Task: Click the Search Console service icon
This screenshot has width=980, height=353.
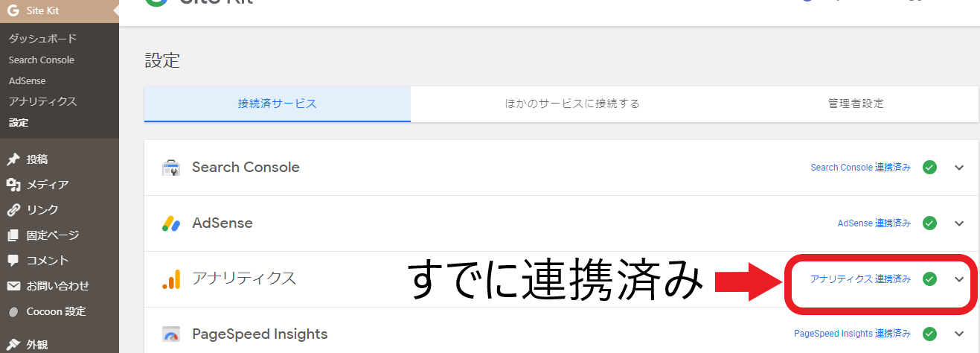Action: [x=171, y=168]
